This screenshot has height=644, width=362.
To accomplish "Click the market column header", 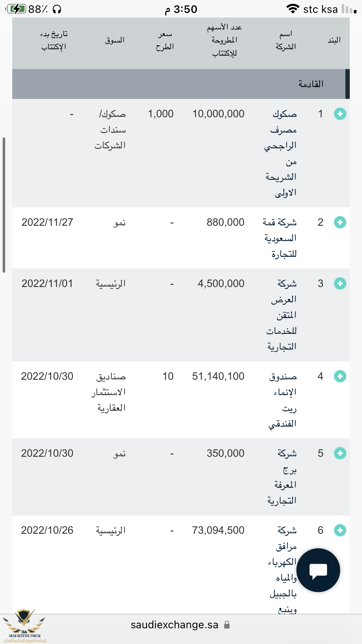I will [115, 40].
